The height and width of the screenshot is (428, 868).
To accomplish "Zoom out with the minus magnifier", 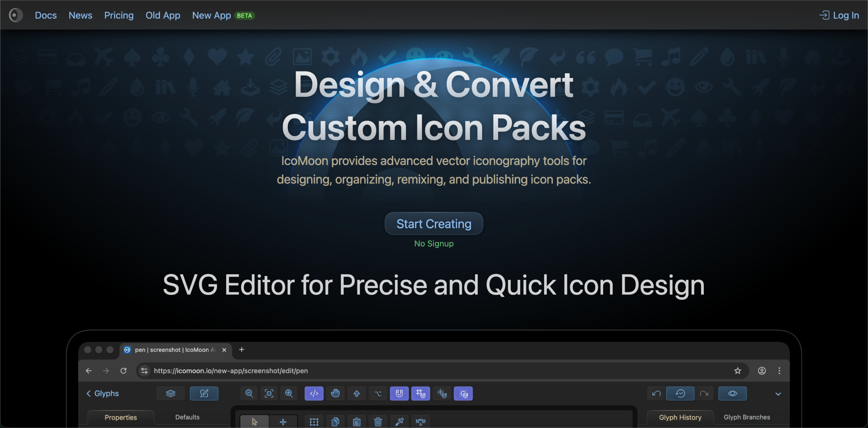I will (x=249, y=393).
